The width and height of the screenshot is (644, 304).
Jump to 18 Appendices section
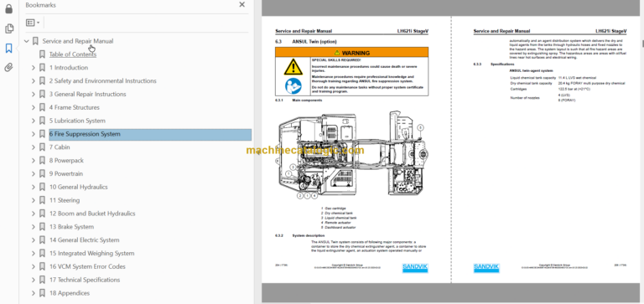[x=70, y=293]
